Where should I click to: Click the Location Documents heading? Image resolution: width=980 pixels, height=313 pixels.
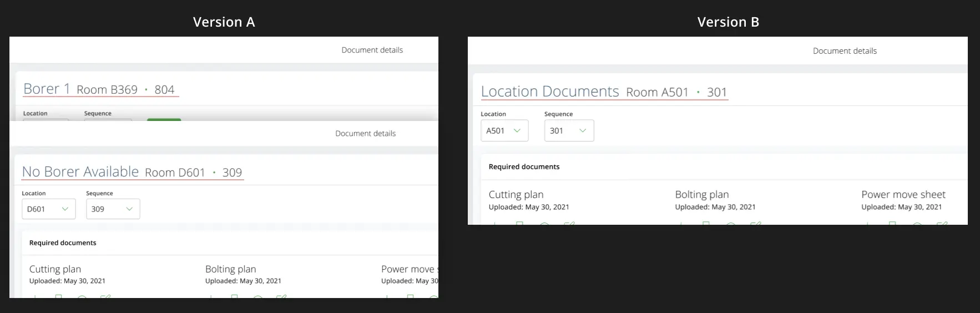549,92
